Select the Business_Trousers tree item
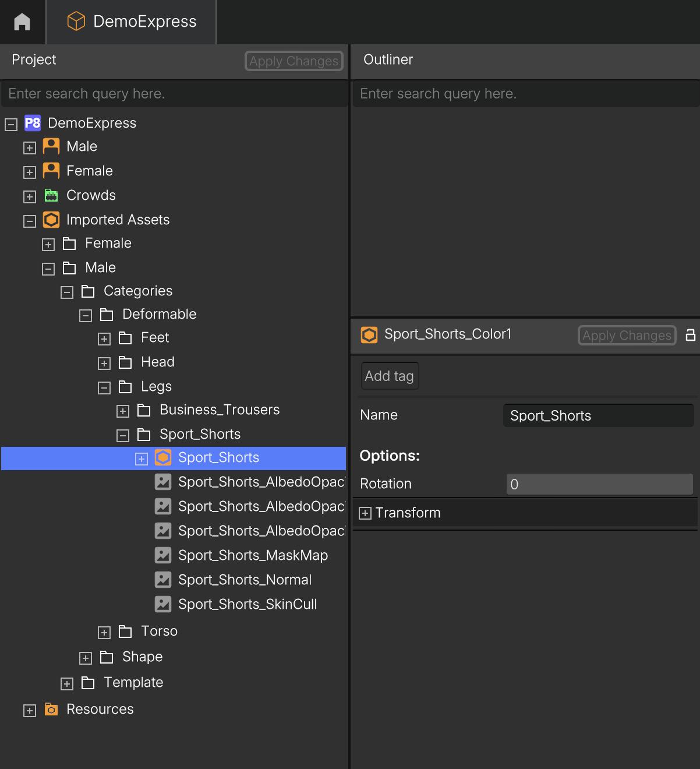 (220, 410)
